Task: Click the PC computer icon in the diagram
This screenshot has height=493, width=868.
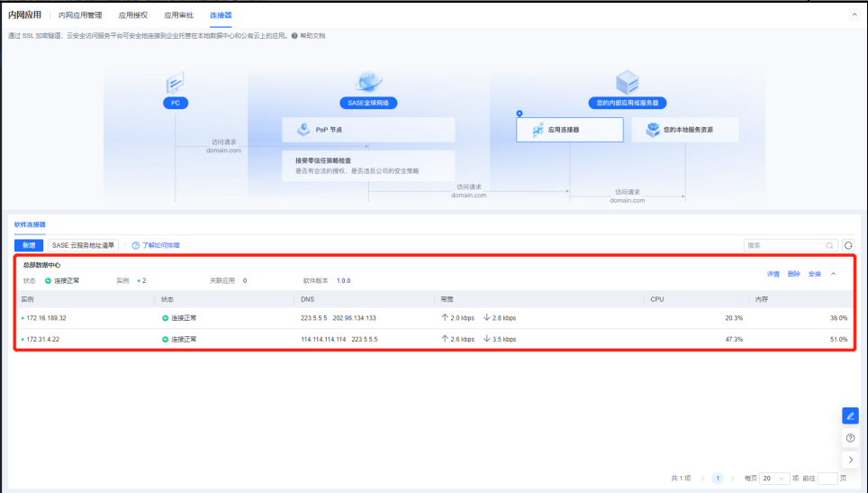Action: (x=176, y=84)
